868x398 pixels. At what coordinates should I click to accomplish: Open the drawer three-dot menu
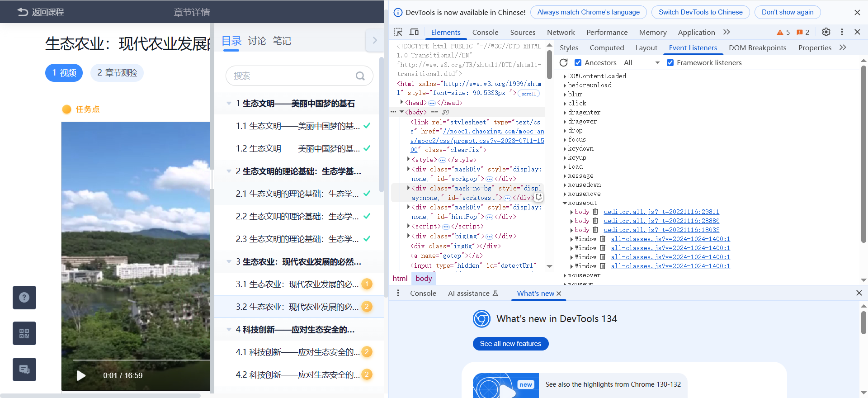pos(398,293)
